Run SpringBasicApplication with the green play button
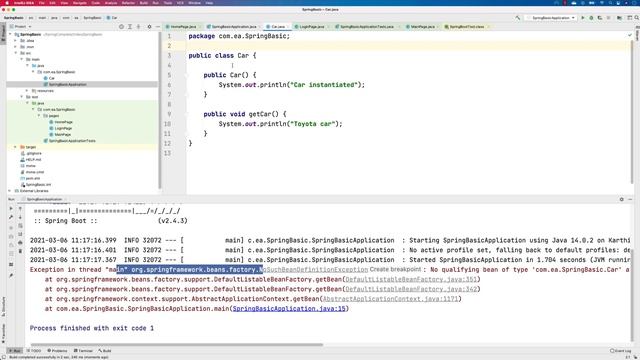Viewport: 640px width, 360px height. click(582, 18)
